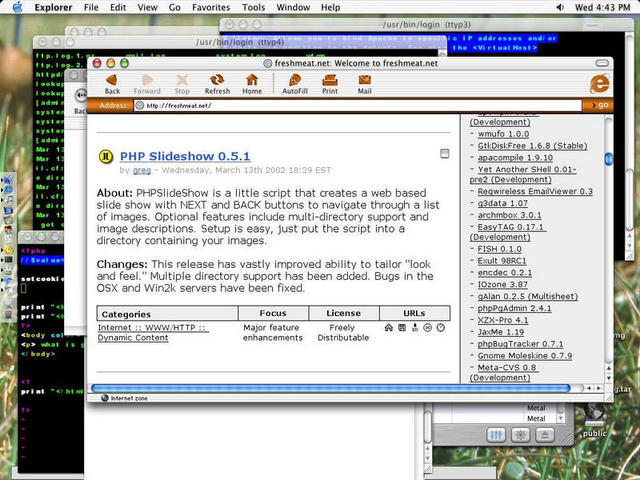This screenshot has width=640, height=480.
Task: Click the equalizer sliders button in background window
Action: [496, 435]
